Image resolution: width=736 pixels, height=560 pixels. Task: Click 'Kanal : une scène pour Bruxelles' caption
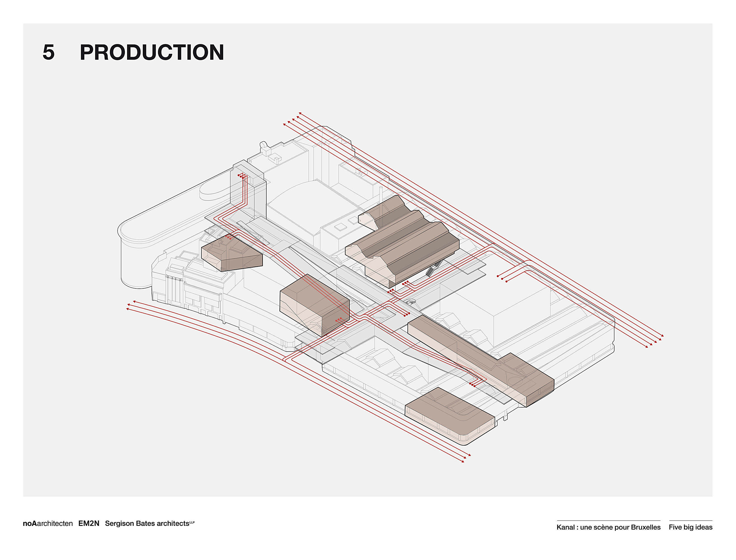coord(608,527)
